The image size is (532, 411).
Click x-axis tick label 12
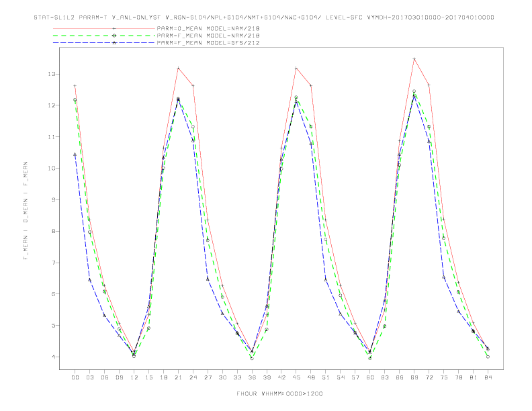(x=134, y=377)
